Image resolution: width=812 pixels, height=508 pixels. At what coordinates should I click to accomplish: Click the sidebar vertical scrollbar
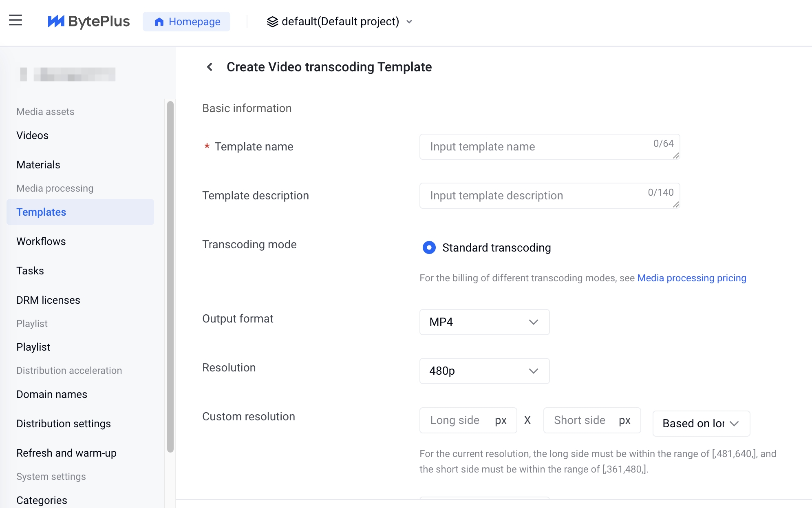[x=170, y=277]
